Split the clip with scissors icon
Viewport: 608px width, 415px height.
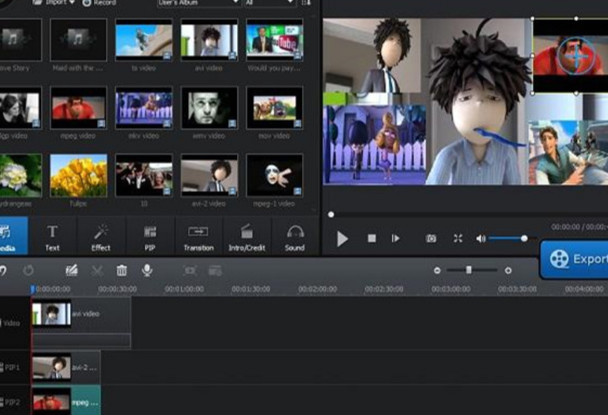tap(97, 270)
